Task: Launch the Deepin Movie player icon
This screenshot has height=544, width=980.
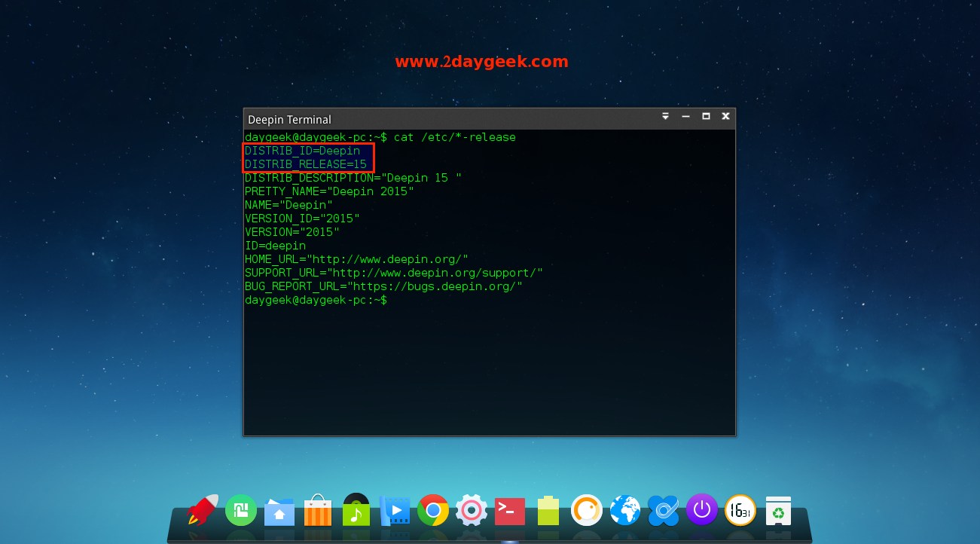Action: coord(395,511)
